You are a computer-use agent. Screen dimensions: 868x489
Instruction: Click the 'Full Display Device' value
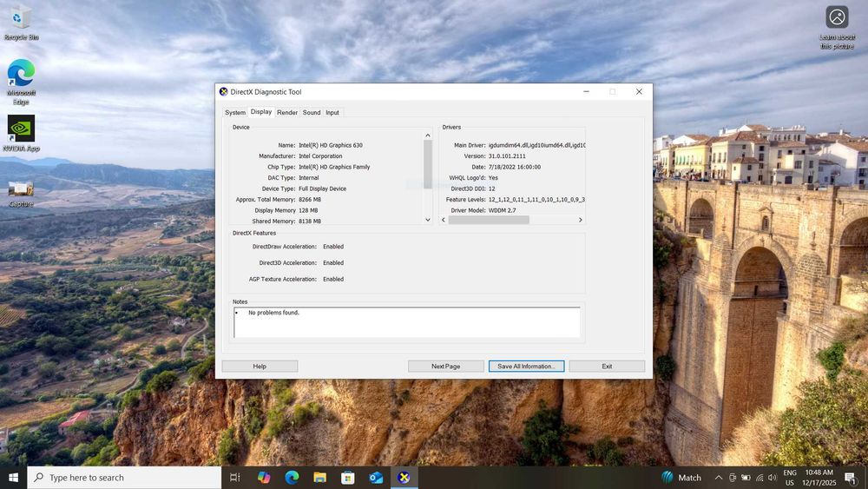(x=322, y=188)
